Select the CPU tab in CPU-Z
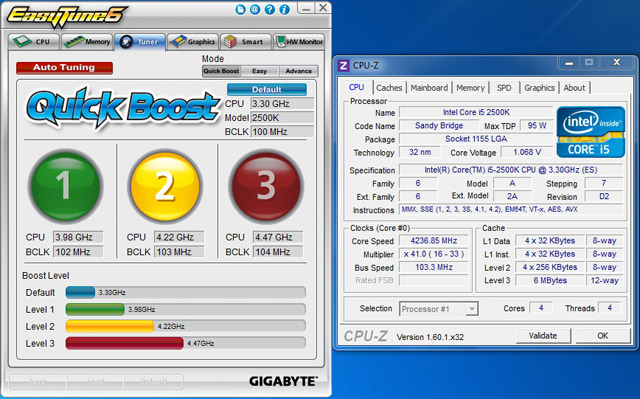Viewport: 640px width, 399px height. pyautogui.click(x=356, y=87)
